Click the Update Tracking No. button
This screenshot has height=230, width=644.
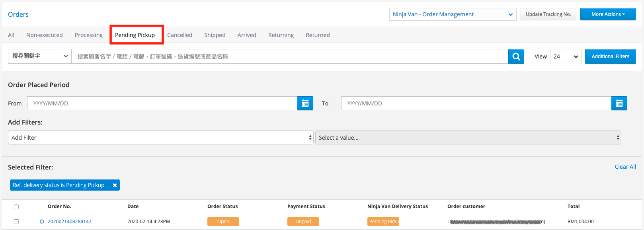pyautogui.click(x=548, y=14)
